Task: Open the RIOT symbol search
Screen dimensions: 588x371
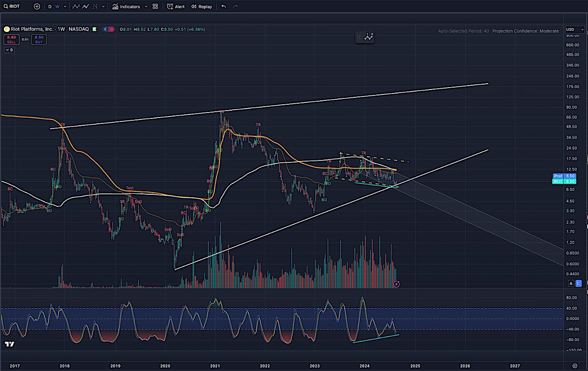Action: pos(12,7)
